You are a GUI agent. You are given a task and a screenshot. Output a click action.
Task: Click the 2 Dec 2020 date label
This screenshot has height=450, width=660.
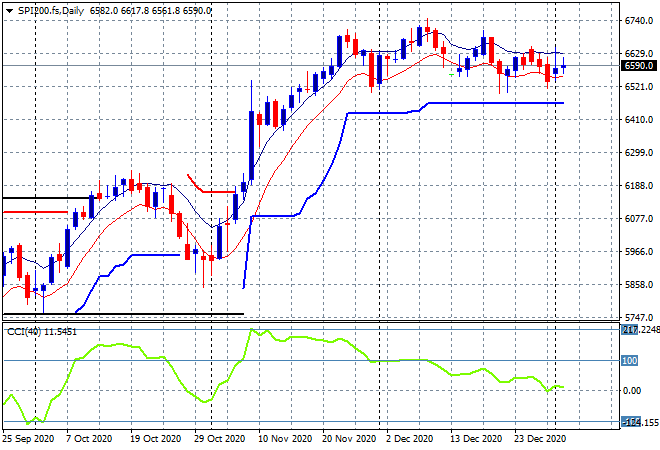410,439
